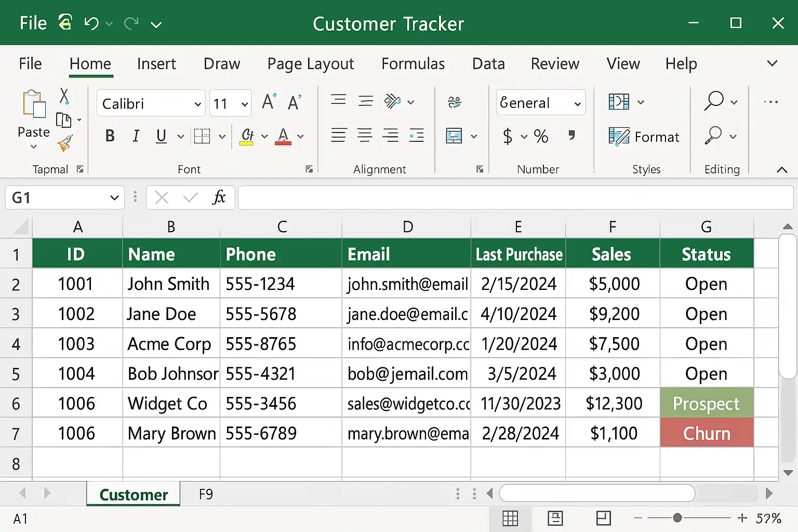Open the Formulas ribbon tab

413,64
